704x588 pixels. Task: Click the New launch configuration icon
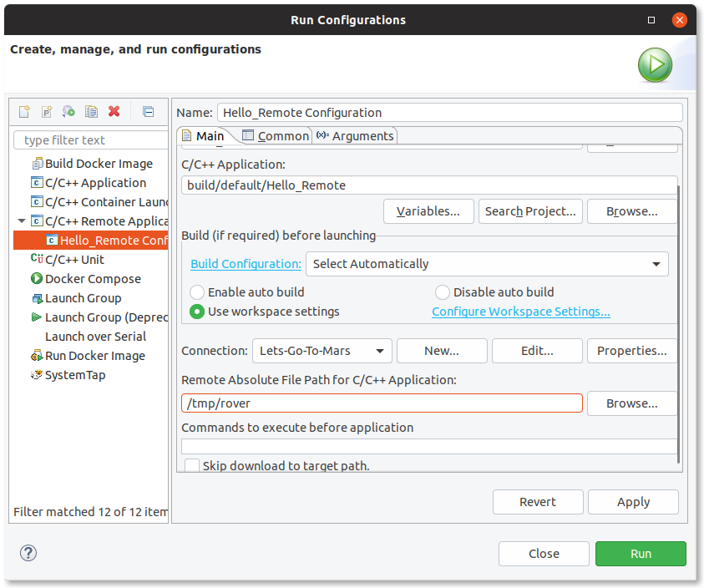(24, 112)
